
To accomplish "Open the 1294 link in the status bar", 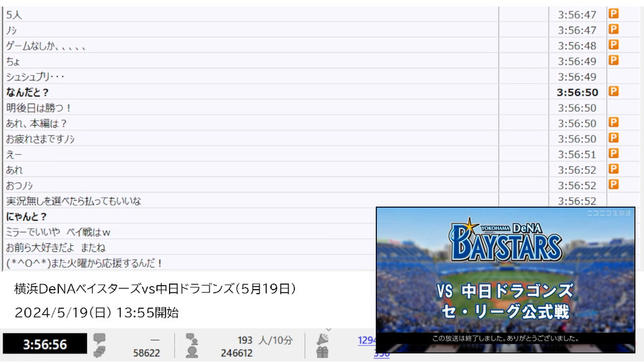I will pos(367,341).
